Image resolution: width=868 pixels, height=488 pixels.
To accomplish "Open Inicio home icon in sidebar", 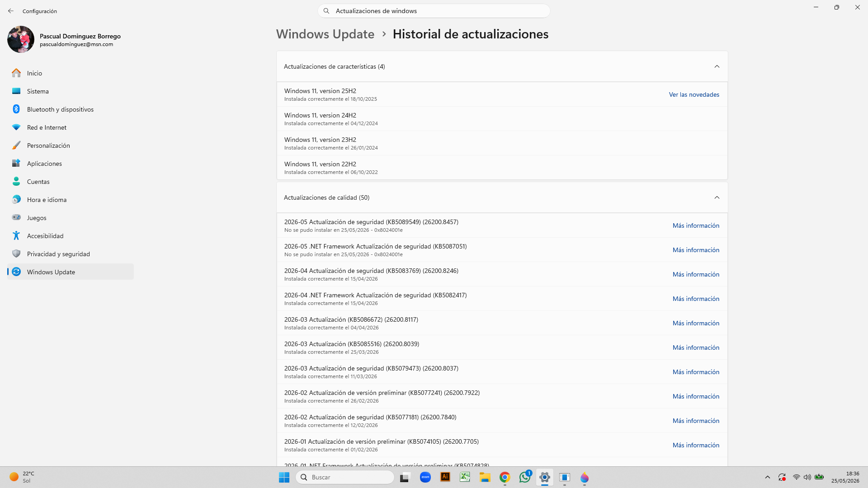I will pyautogui.click(x=16, y=73).
